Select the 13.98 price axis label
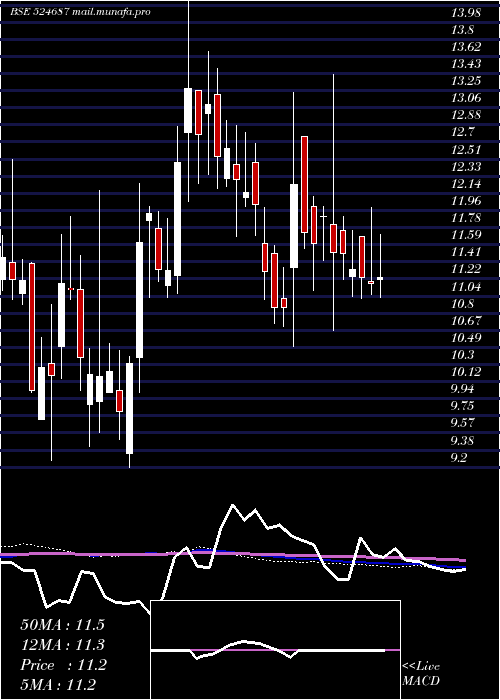Image resolution: width=500 pixels, height=700 pixels. pyautogui.click(x=466, y=13)
